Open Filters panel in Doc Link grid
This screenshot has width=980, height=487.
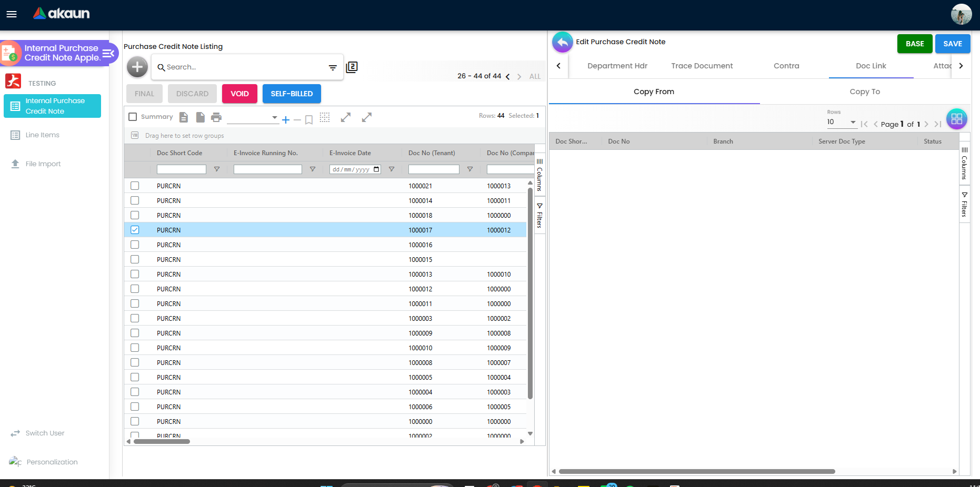pyautogui.click(x=964, y=204)
